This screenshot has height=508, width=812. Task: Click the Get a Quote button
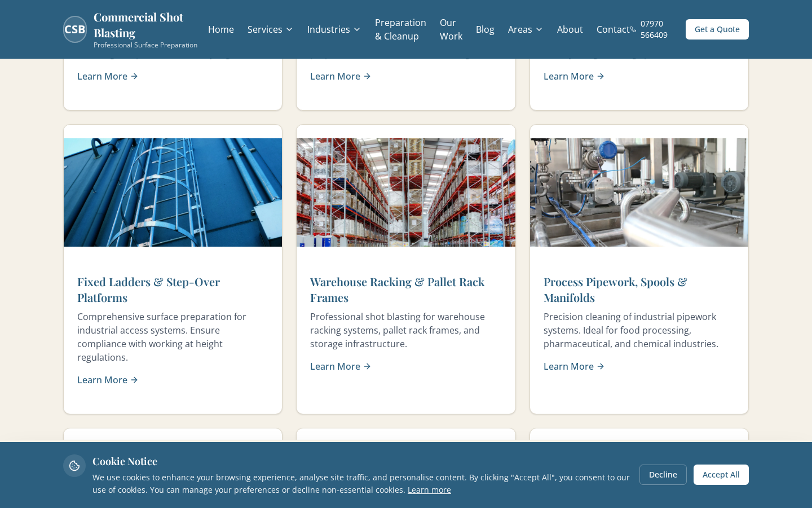click(717, 29)
